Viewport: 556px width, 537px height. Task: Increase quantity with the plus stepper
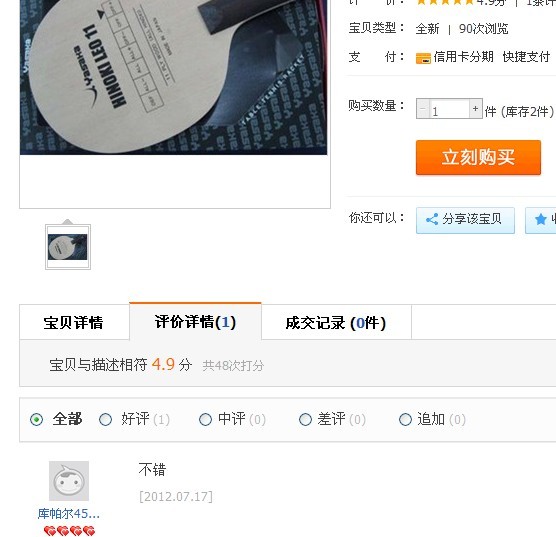[476, 109]
